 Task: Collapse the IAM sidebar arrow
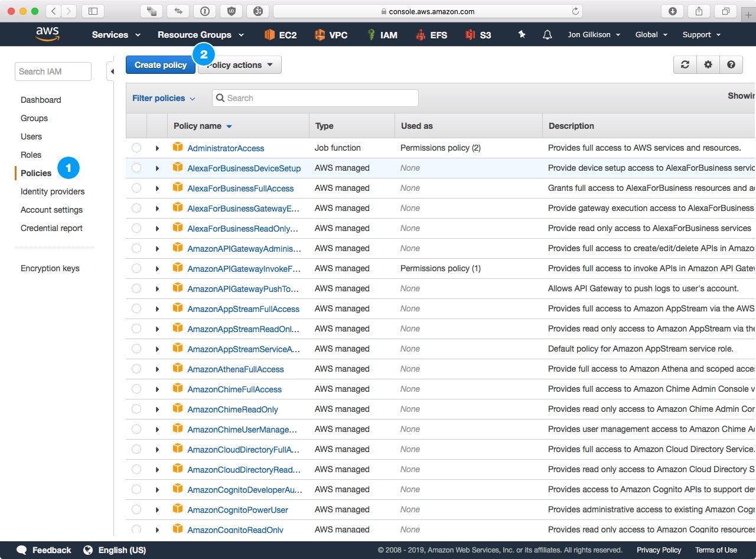pos(112,71)
